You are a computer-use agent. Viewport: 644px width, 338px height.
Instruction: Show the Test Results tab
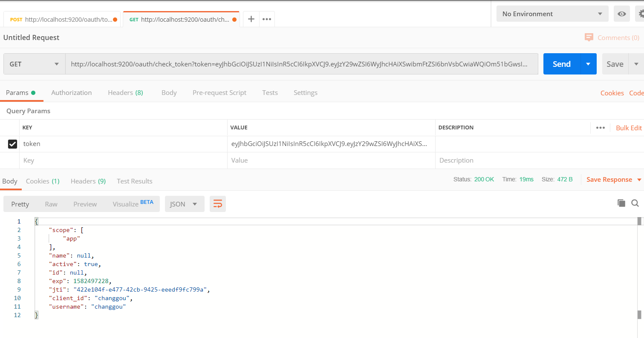click(x=135, y=181)
